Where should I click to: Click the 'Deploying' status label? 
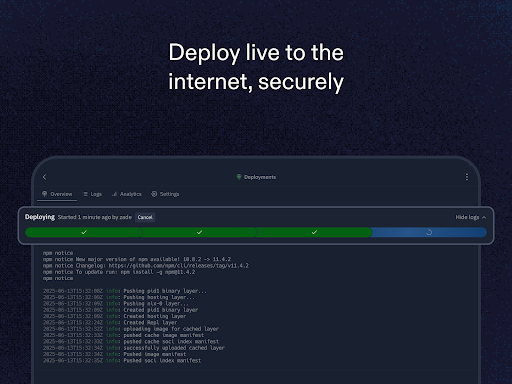[40, 217]
